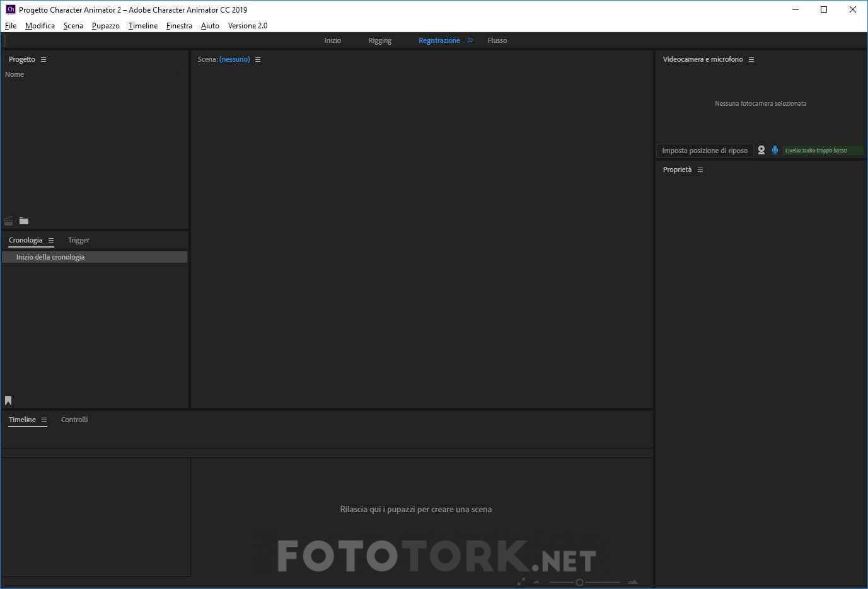Select the Registrazione workspace tab

click(x=439, y=40)
